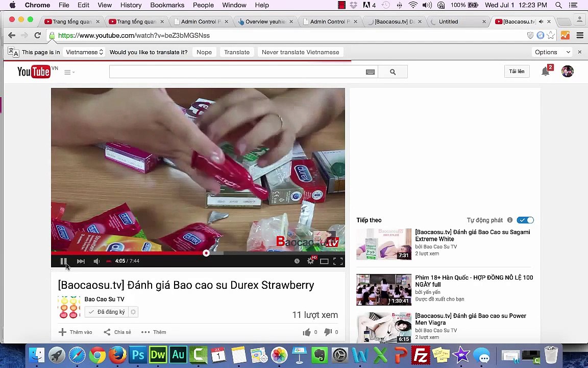Open the Bookmarks menu
This screenshot has height=368, width=588.
click(x=167, y=5)
